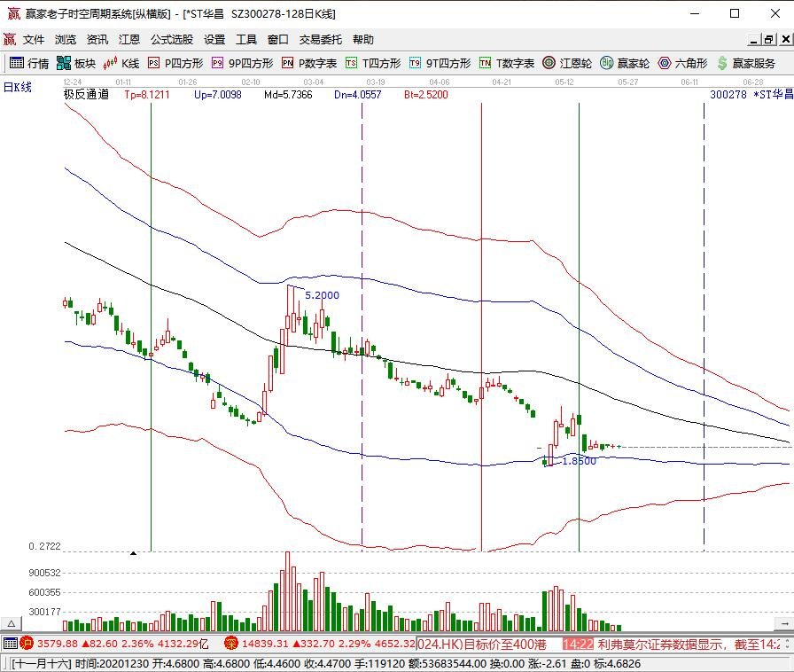Screen dimensions: 794x672
Task: Open the 帮助 menu
Action: tap(363, 40)
